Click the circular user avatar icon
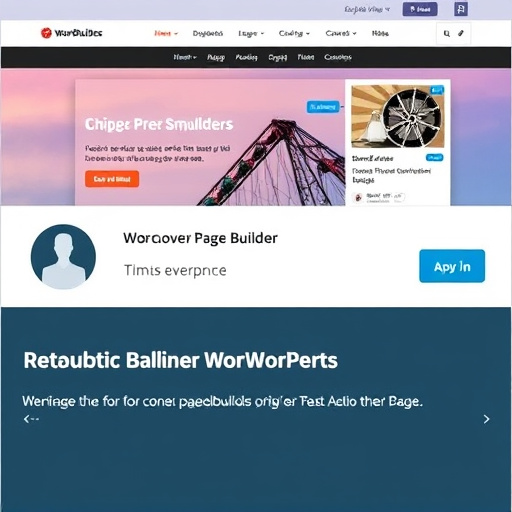The width and height of the screenshot is (512, 512). pyautogui.click(x=63, y=256)
